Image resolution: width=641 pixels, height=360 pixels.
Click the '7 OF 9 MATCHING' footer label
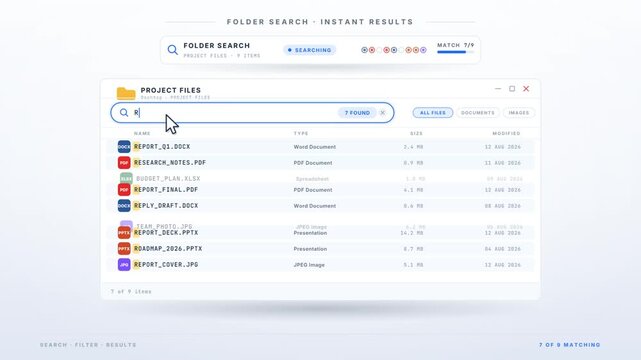(x=569, y=345)
